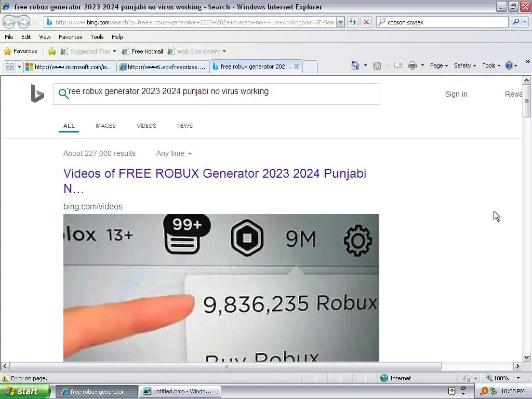Open the Tools command bar dropdown
The height and width of the screenshot is (399, 532).
(x=491, y=65)
